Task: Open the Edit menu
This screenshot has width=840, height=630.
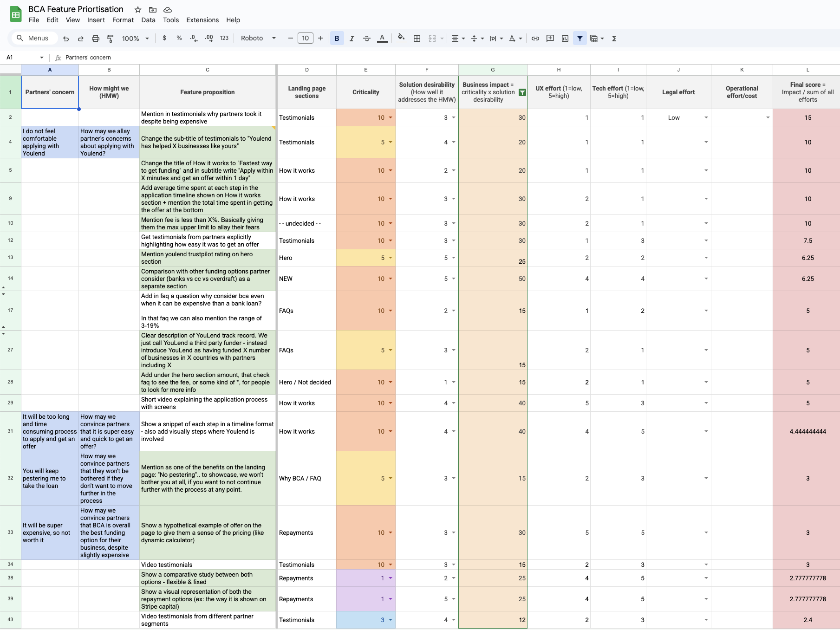Action: [52, 20]
